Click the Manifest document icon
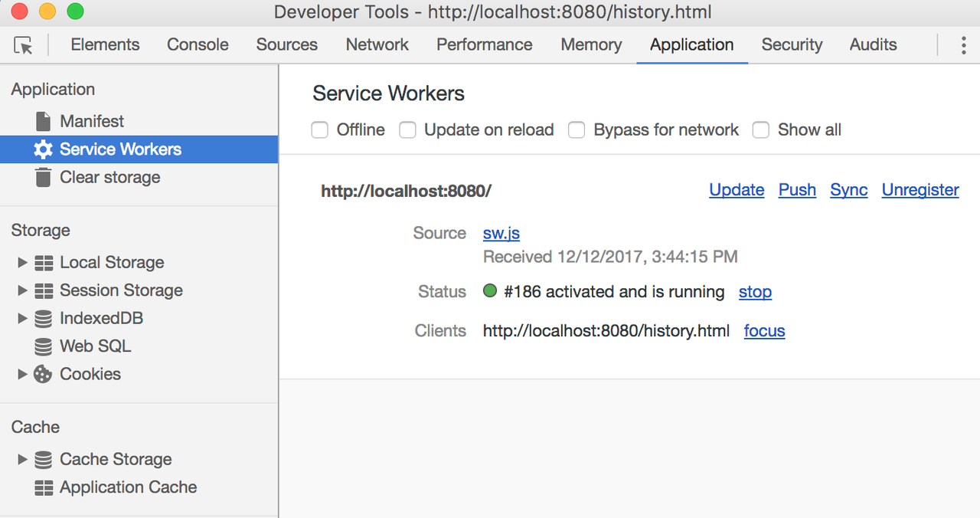 (x=44, y=121)
